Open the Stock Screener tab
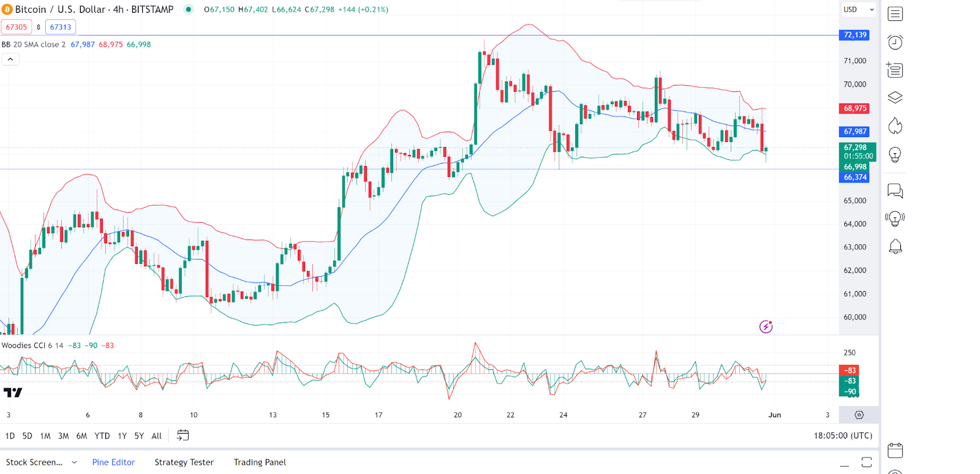Image resolution: width=980 pixels, height=474 pixels. (34, 462)
